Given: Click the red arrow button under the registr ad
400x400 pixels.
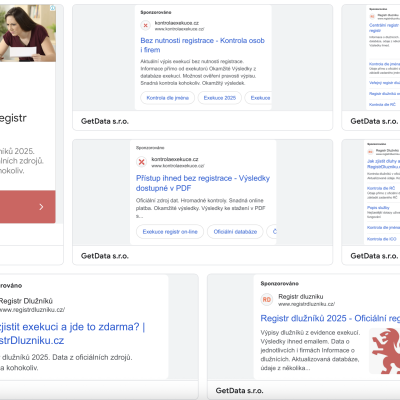Looking at the screenshot, I should click(x=28, y=207).
